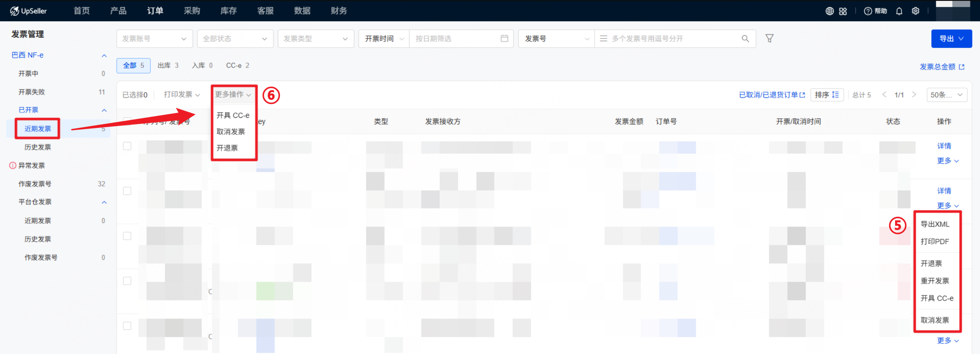Select the third invoice row checkbox
The width and height of the screenshot is (980, 354).
coord(127,236)
